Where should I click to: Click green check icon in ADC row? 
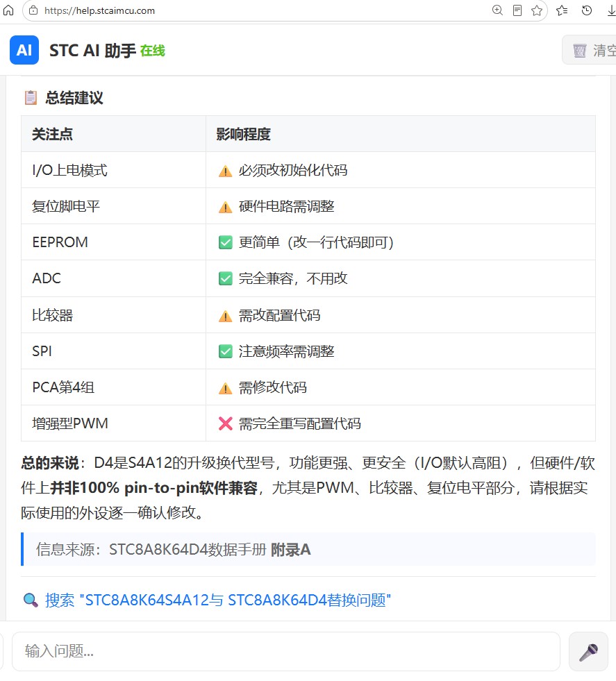point(226,278)
